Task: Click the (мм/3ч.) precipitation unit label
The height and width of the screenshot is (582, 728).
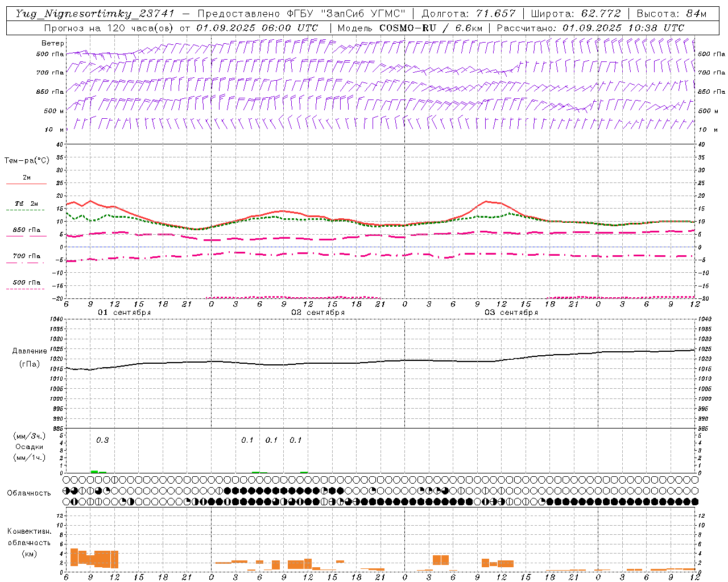Action: pyautogui.click(x=30, y=436)
